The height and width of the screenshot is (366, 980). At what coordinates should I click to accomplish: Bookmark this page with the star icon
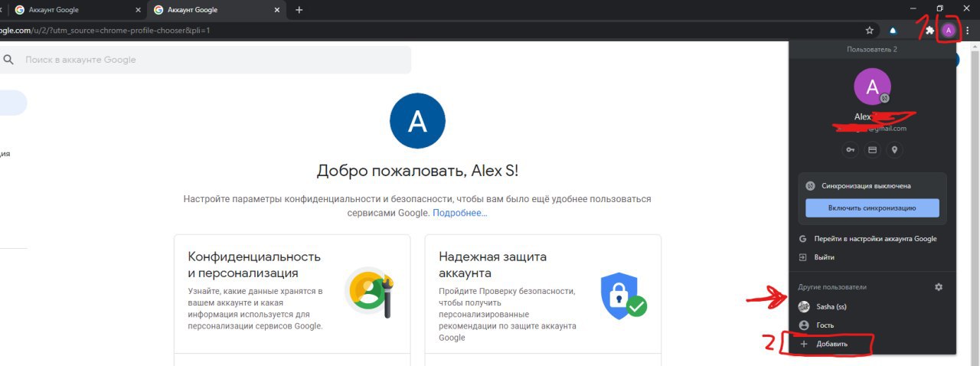click(x=870, y=31)
